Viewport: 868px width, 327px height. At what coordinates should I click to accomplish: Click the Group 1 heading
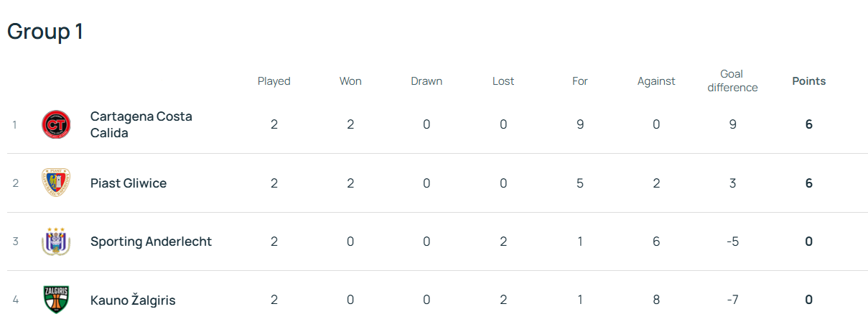click(45, 31)
